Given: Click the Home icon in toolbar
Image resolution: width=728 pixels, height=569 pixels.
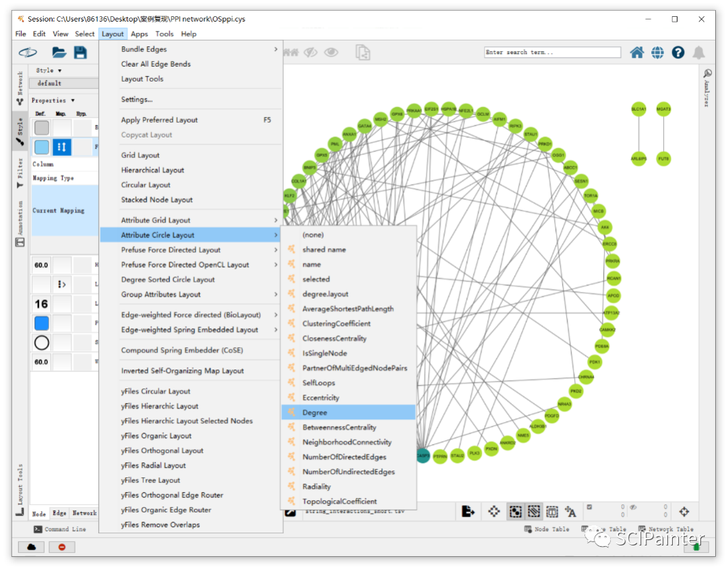Looking at the screenshot, I should 636,53.
